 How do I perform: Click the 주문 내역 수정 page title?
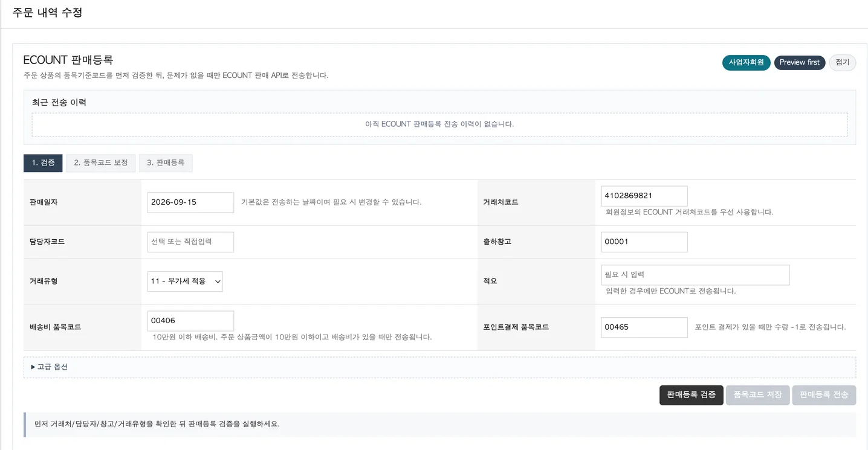pos(48,12)
